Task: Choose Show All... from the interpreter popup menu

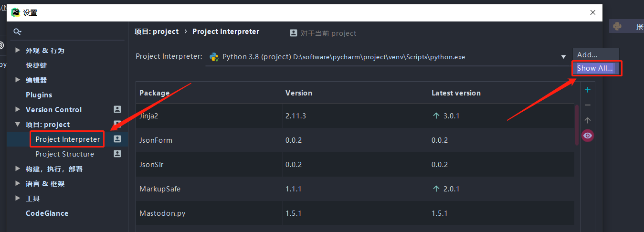Action: [596, 68]
